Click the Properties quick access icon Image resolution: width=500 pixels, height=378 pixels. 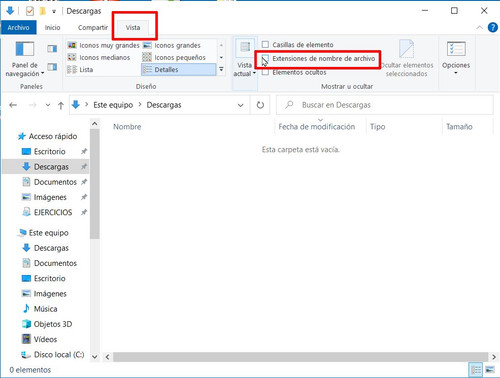click(x=30, y=11)
